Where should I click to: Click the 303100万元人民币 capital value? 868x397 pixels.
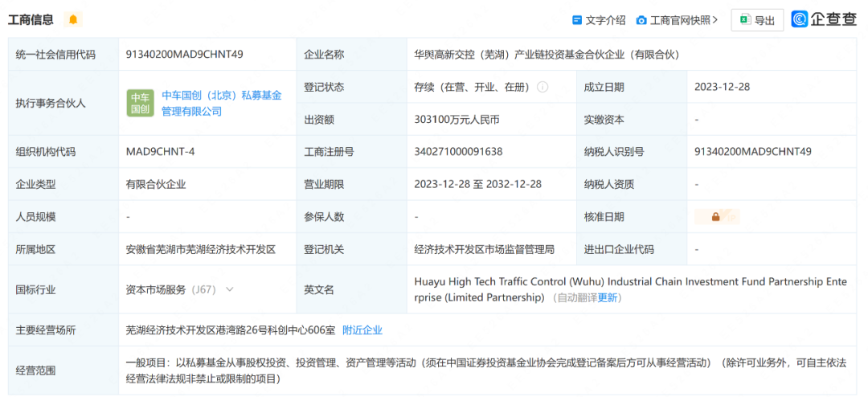tap(457, 120)
